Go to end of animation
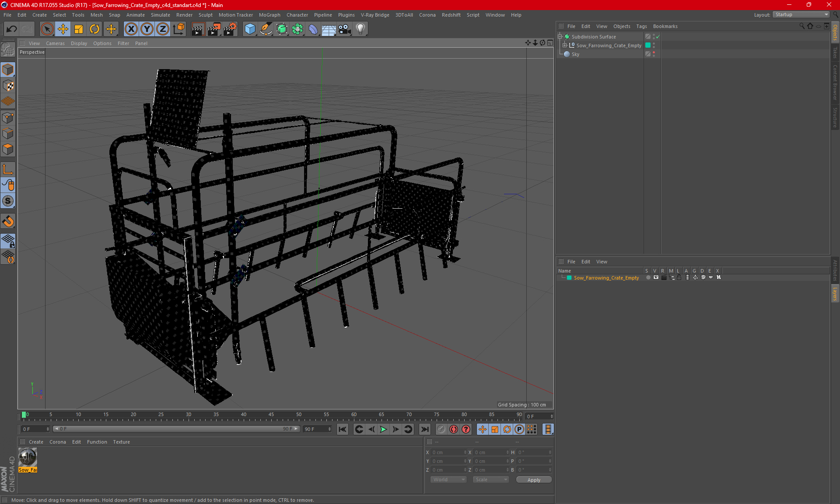 (424, 429)
